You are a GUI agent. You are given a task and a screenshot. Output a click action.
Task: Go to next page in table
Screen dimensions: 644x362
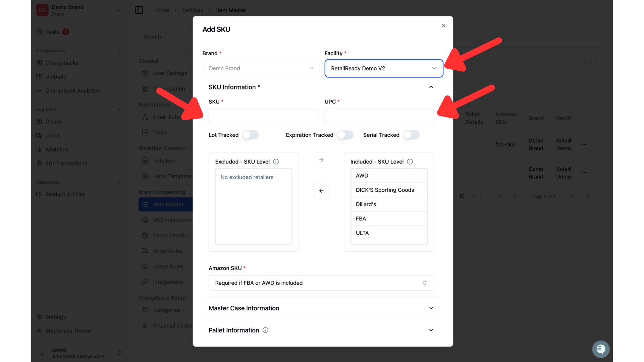(572, 196)
